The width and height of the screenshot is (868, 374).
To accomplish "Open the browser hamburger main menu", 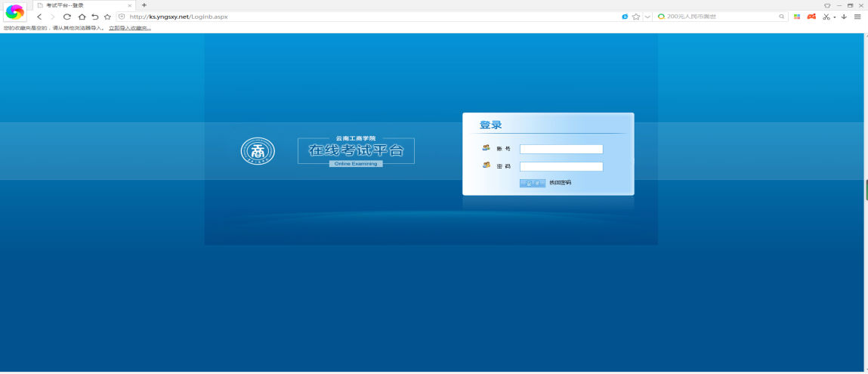I will click(x=857, y=17).
